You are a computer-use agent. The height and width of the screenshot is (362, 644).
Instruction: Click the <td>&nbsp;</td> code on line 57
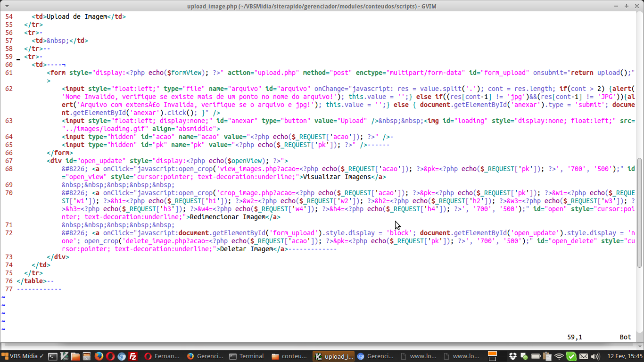pyautogui.click(x=60, y=41)
